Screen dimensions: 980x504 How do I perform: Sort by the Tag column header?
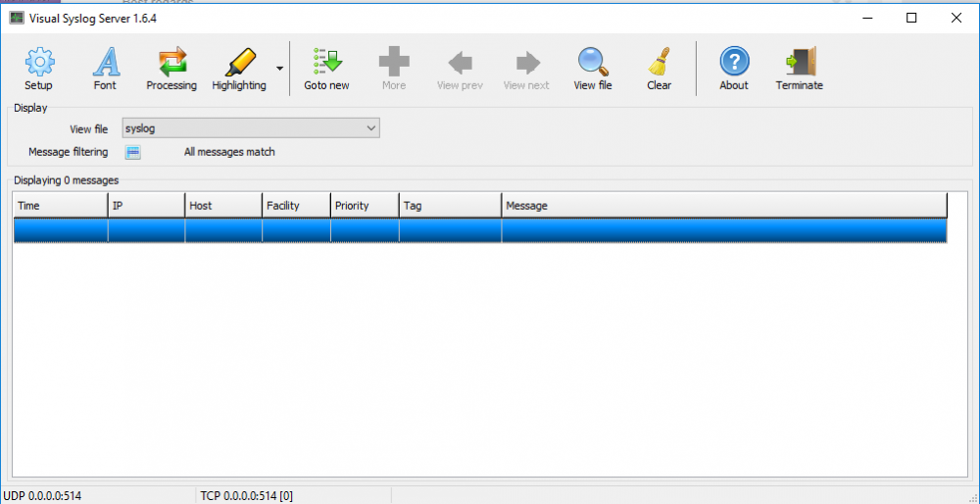451,206
